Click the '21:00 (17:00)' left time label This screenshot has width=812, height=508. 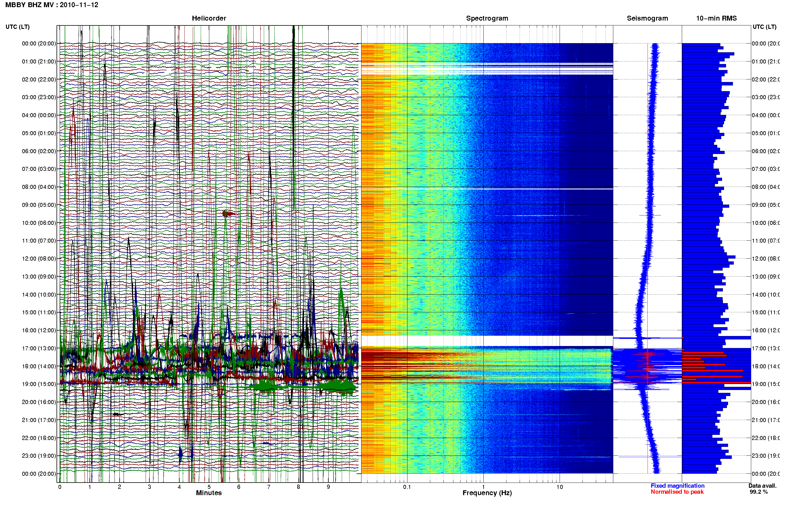click(39, 420)
